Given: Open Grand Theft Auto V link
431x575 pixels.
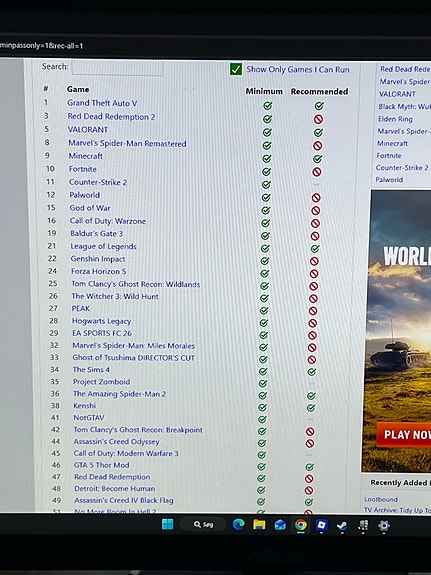Looking at the screenshot, I should [102, 103].
